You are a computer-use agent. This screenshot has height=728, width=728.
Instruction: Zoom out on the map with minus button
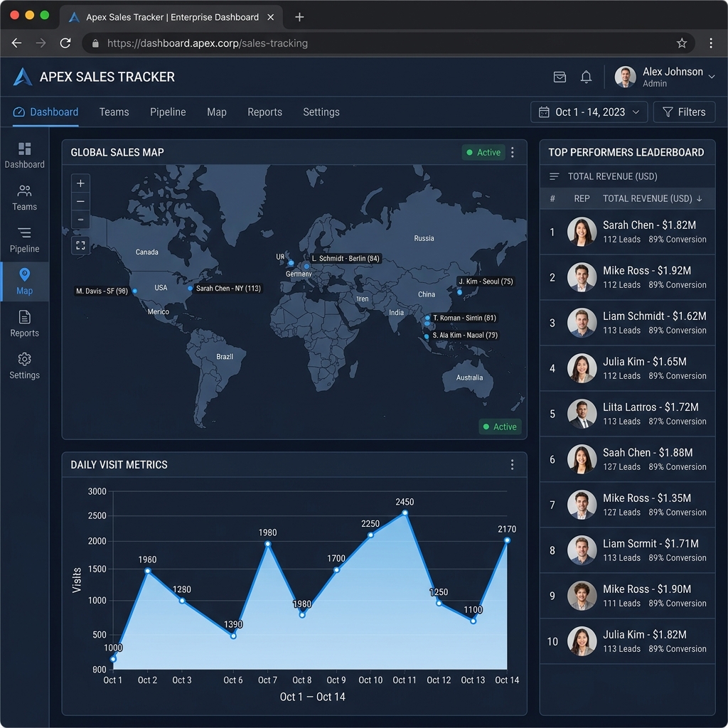pyautogui.click(x=80, y=201)
